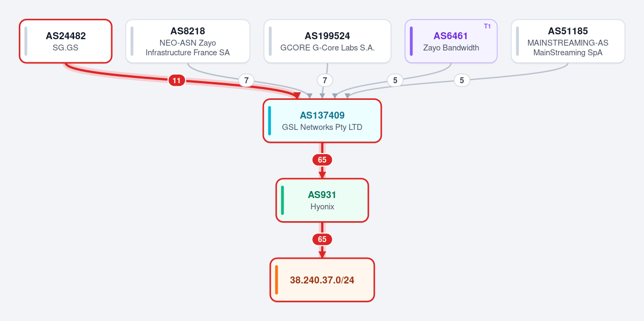Select the AS24482 SG.GS node
Viewport: 644px width, 321px height.
66,41
